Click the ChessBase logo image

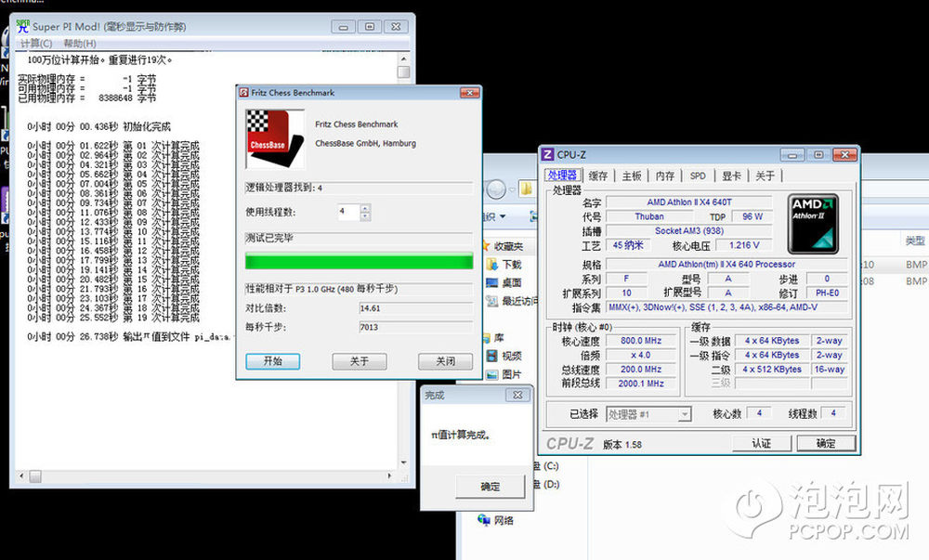274,138
